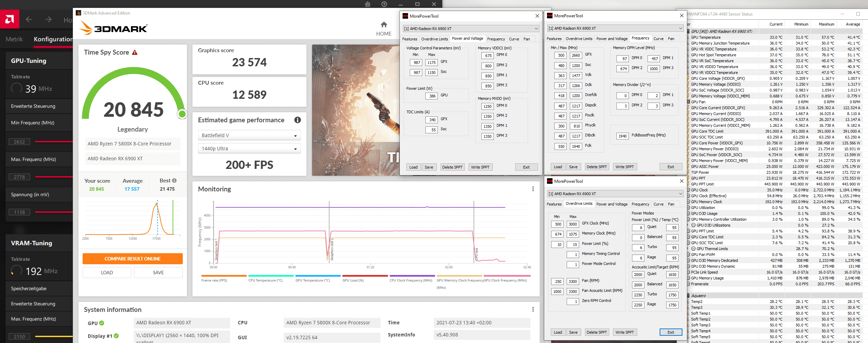Open the three-dot menu in the Monitoring panel
The width and height of the screenshot is (868, 343).
pyautogui.click(x=533, y=189)
